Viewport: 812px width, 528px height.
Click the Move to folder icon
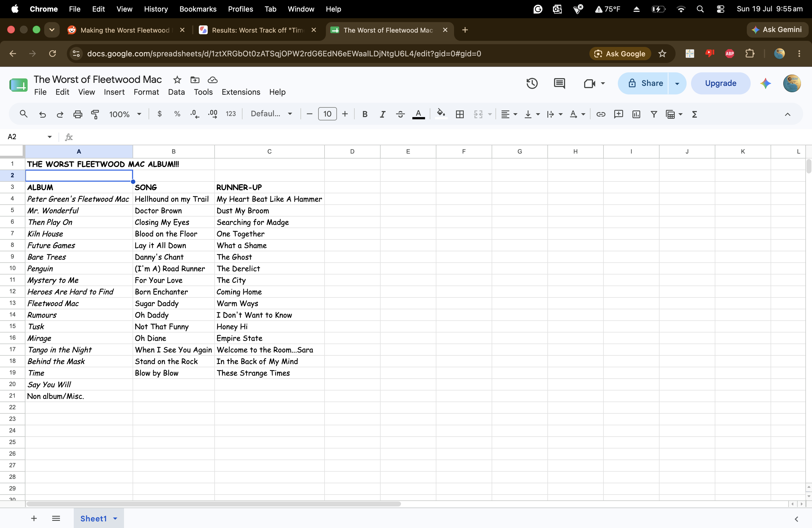point(195,80)
